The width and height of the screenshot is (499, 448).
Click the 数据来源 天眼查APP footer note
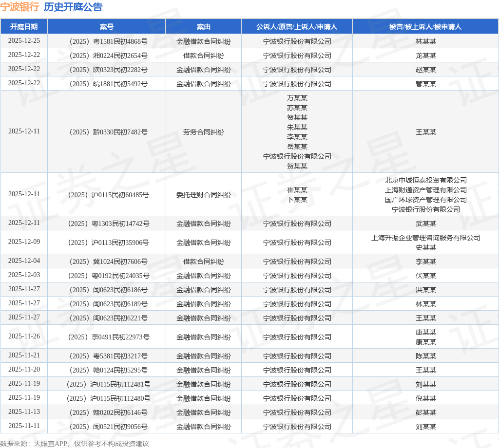click(75, 444)
